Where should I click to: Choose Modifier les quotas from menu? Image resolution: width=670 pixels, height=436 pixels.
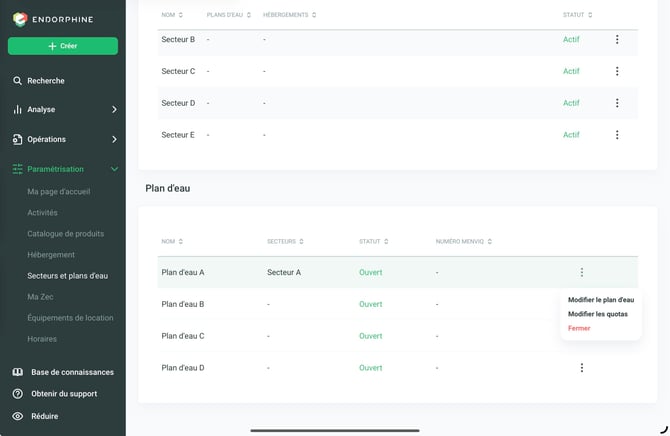click(598, 314)
